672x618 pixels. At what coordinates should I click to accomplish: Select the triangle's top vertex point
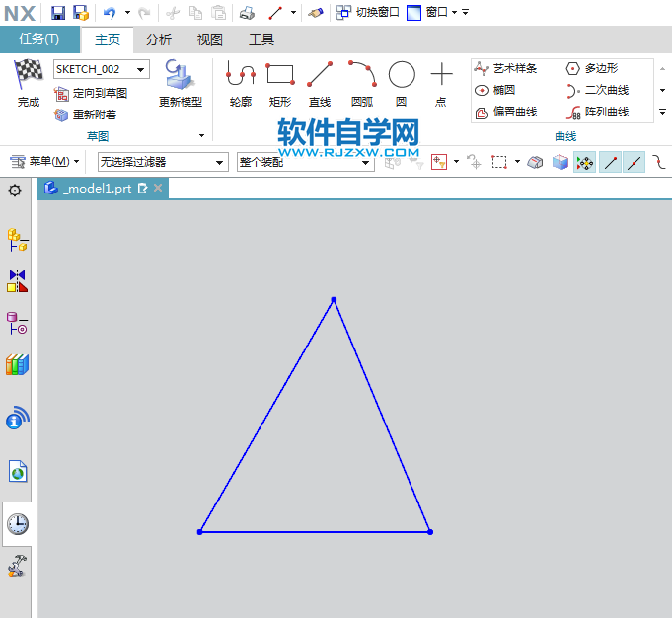(x=334, y=300)
